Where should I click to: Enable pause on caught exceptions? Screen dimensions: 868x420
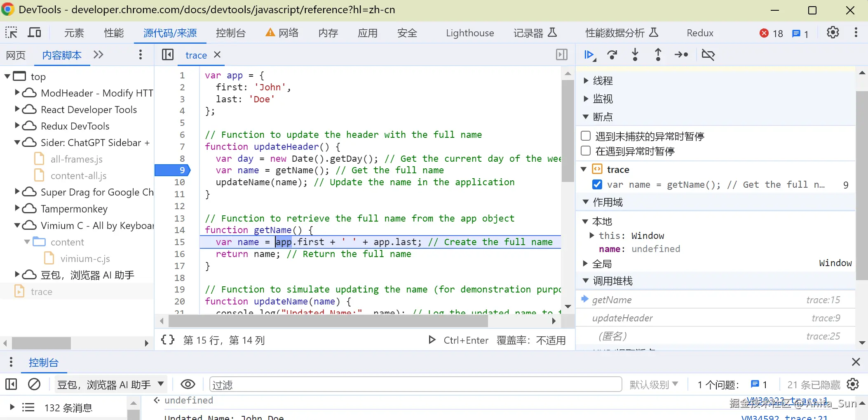pos(586,151)
